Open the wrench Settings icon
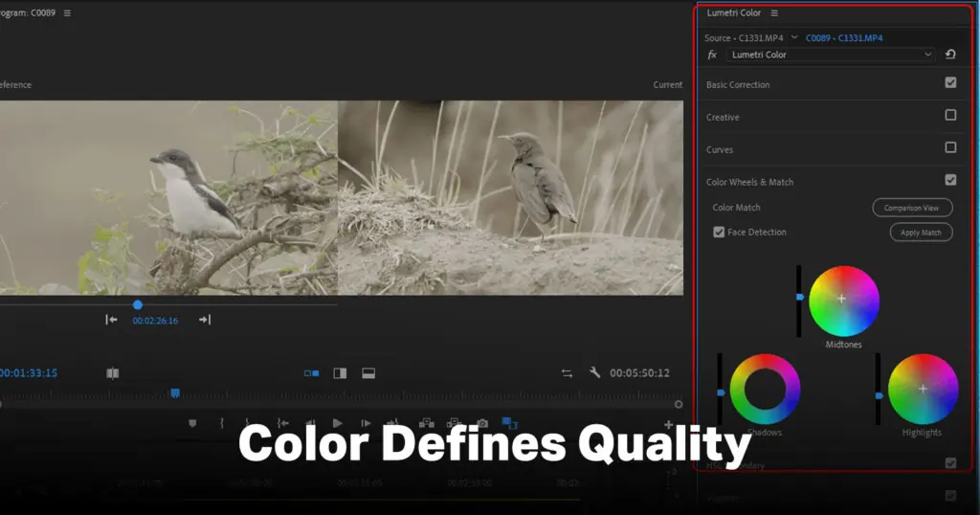980x515 pixels. (x=594, y=373)
